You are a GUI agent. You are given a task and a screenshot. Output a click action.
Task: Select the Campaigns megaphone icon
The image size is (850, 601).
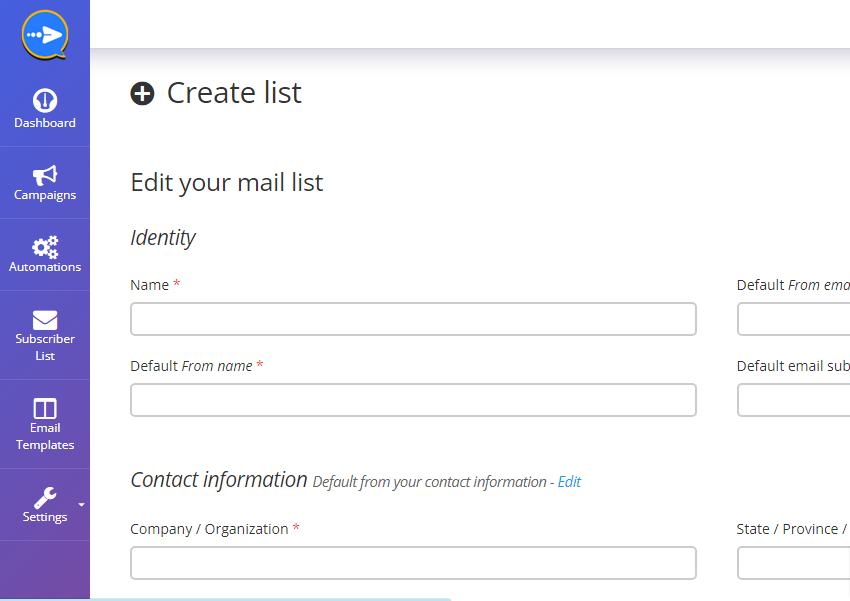point(45,175)
